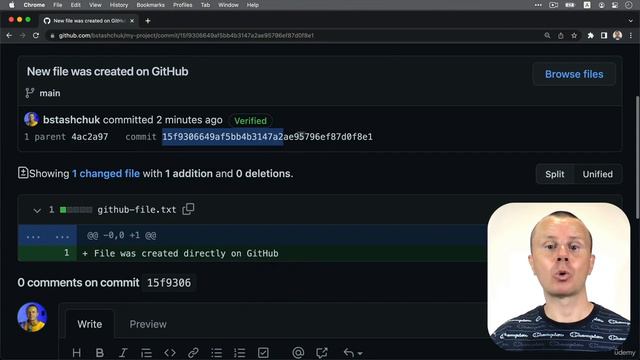Select the Preview comment tab
This screenshot has height=360, width=640.
click(148, 324)
